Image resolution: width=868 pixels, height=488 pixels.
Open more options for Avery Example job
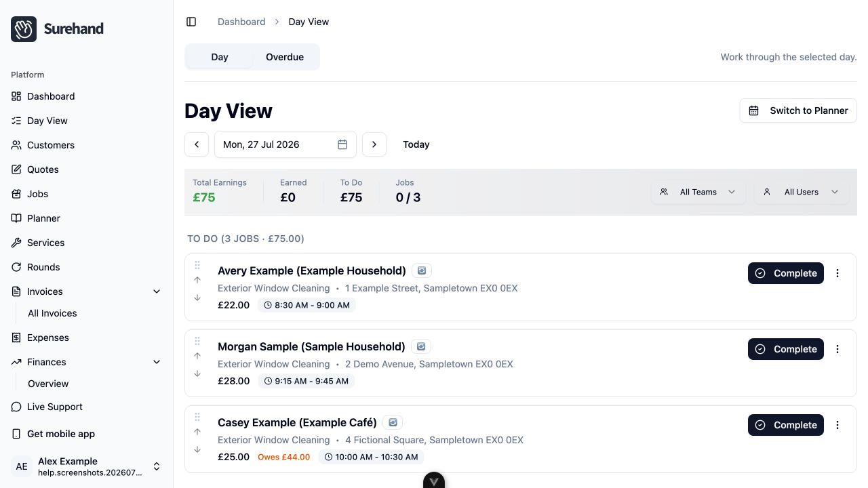pyautogui.click(x=837, y=273)
